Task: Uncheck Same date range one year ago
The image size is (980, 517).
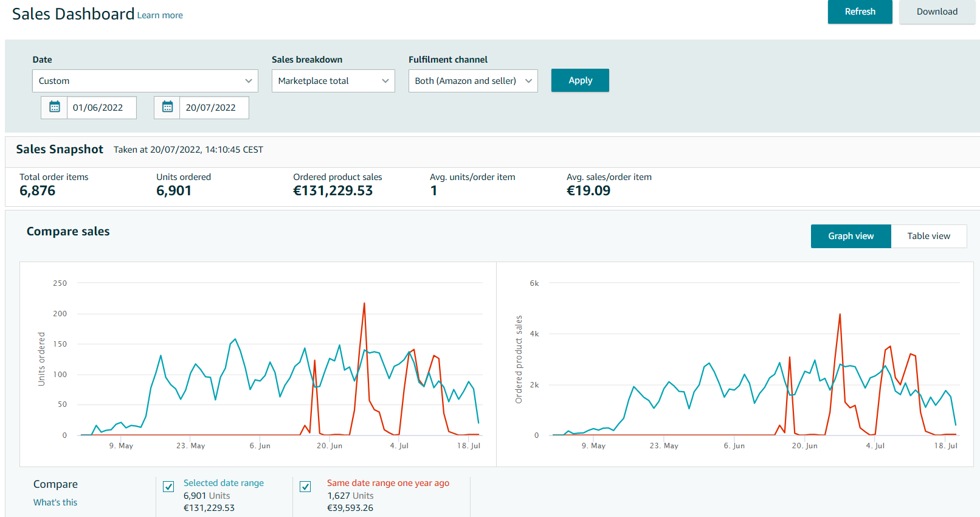Action: click(x=305, y=487)
